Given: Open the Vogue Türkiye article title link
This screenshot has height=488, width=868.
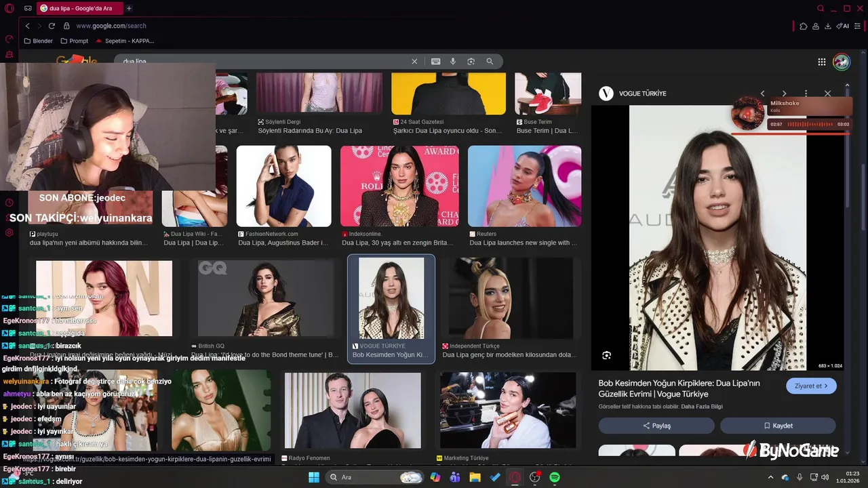Looking at the screenshot, I should pos(679,388).
